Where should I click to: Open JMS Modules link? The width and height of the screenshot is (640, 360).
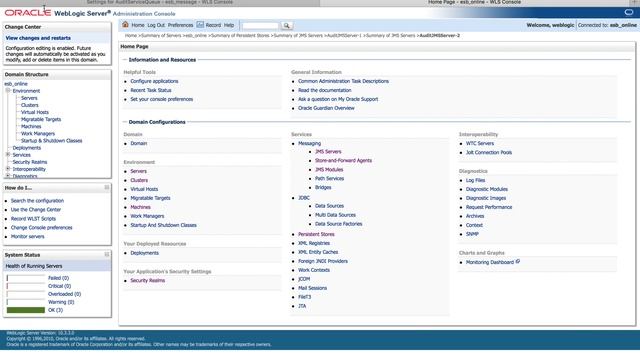[x=329, y=169]
